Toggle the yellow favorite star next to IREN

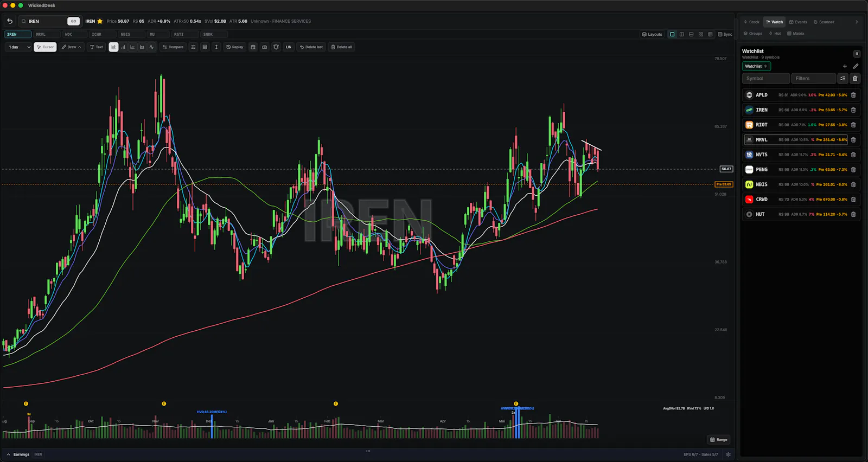point(100,21)
